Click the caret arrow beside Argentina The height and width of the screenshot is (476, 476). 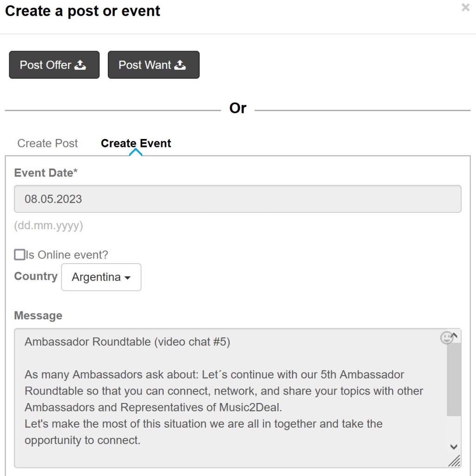[127, 278]
